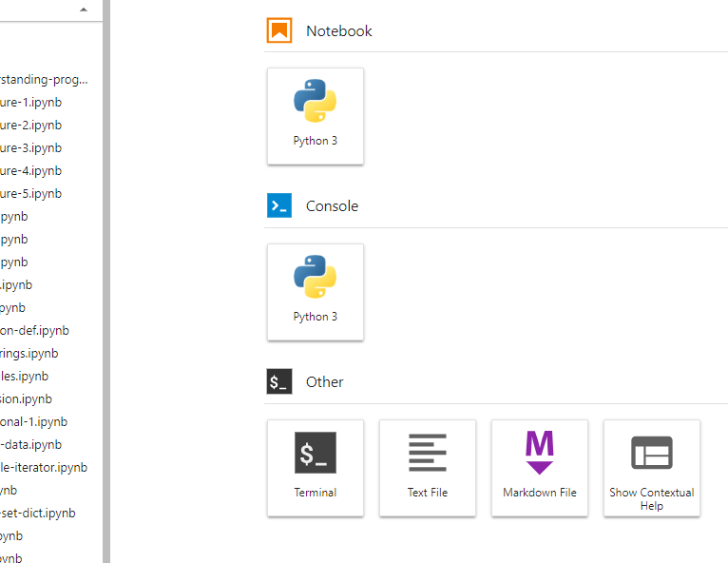Create a new Text File
This screenshot has height=563, width=728.
click(x=428, y=468)
